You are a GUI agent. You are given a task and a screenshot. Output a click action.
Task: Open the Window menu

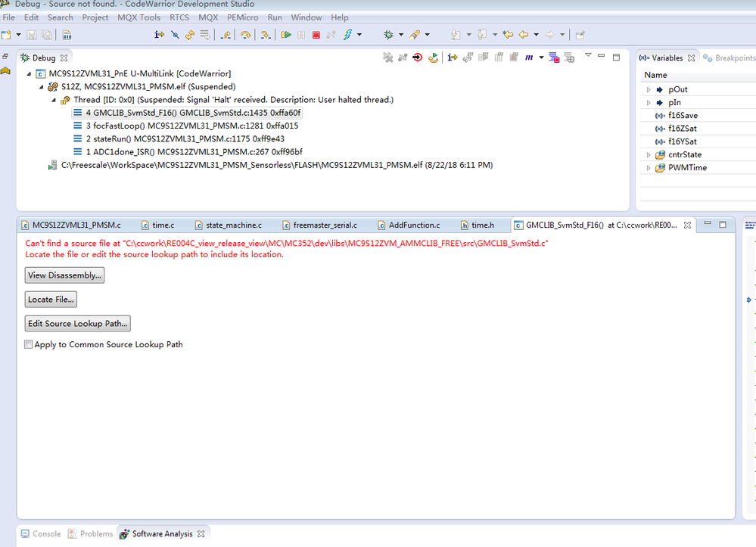point(306,17)
